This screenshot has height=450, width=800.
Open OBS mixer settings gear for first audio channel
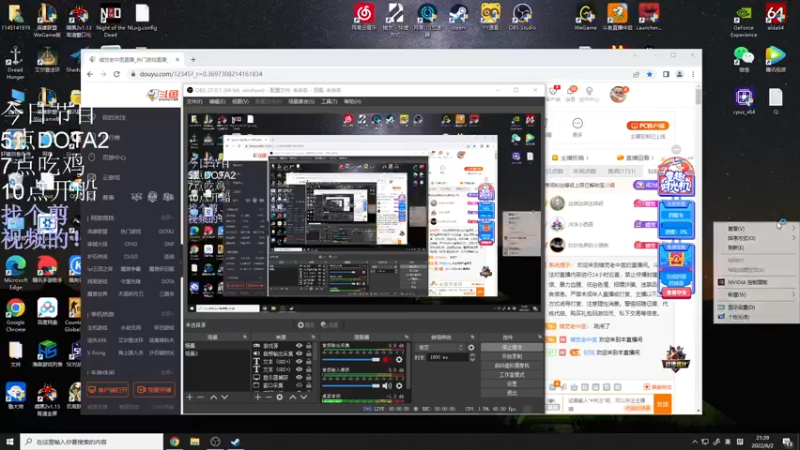tap(399, 360)
